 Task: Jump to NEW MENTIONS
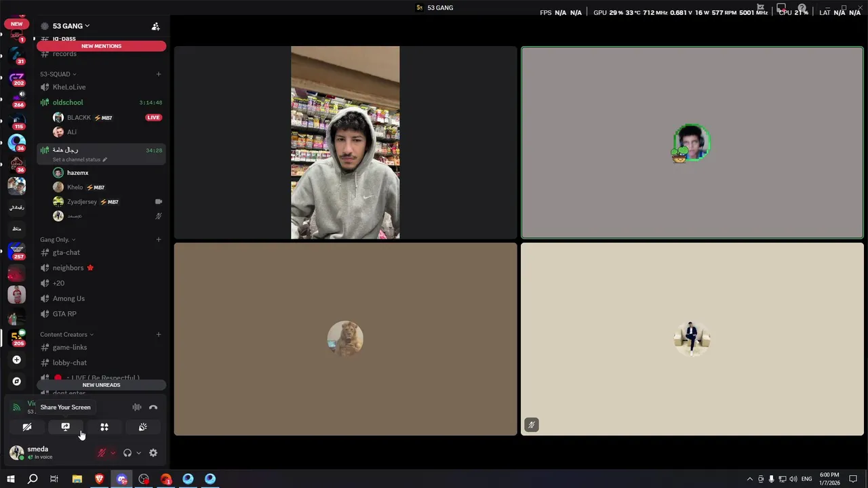[x=102, y=46]
